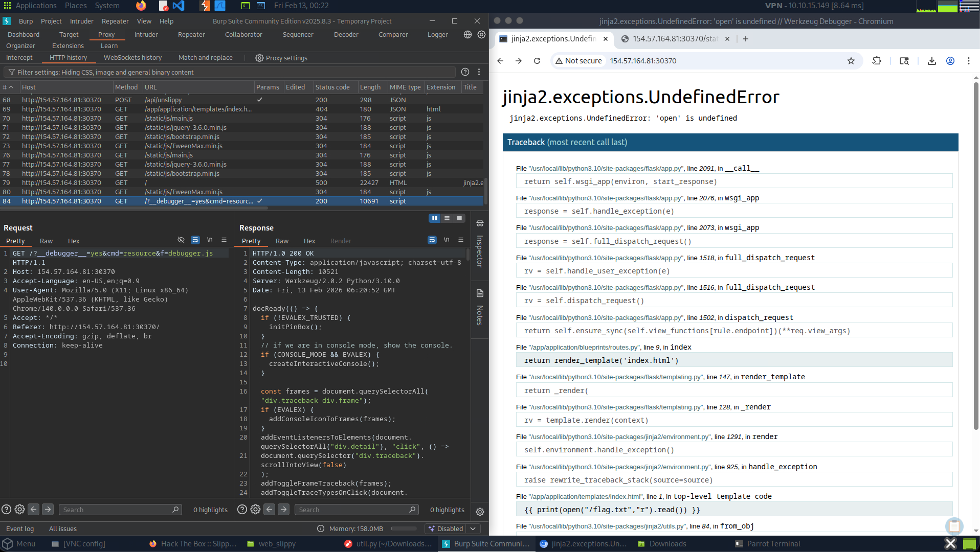
Task: Open the filter help question-mark icon
Action: (465, 72)
